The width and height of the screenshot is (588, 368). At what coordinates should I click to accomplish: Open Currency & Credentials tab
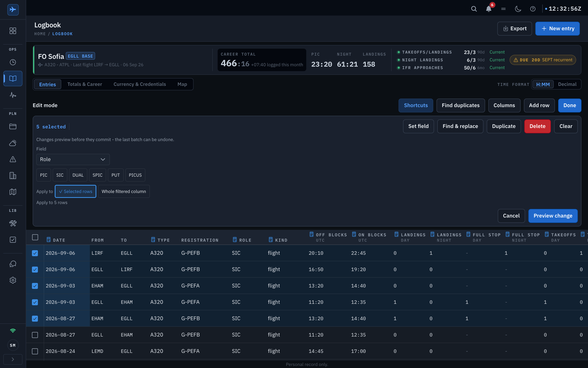click(140, 84)
